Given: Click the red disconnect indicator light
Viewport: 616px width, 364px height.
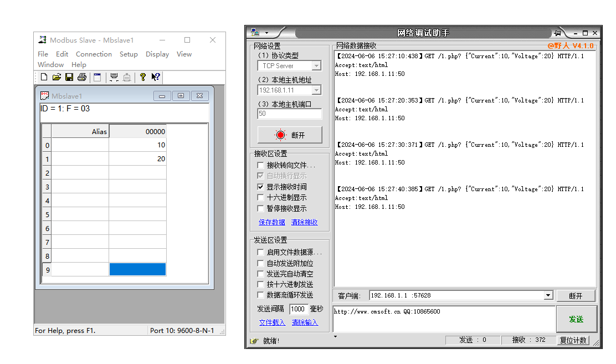Looking at the screenshot, I should coord(280,135).
